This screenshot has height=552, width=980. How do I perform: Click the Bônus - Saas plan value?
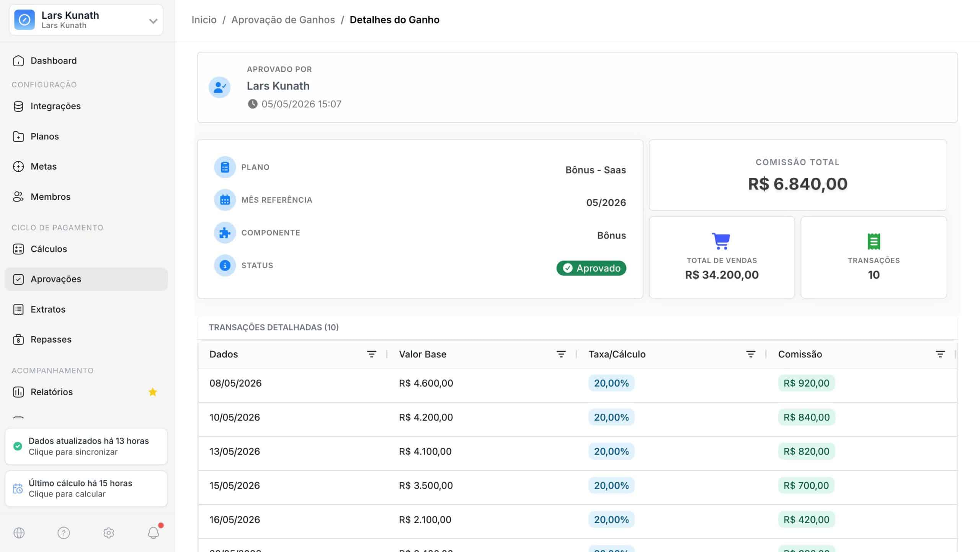point(596,170)
